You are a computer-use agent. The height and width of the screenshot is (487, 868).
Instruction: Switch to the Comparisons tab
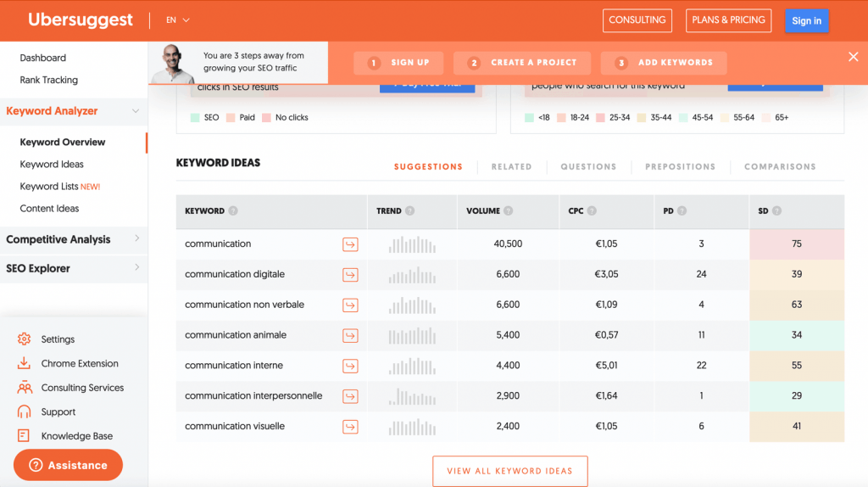click(x=780, y=167)
